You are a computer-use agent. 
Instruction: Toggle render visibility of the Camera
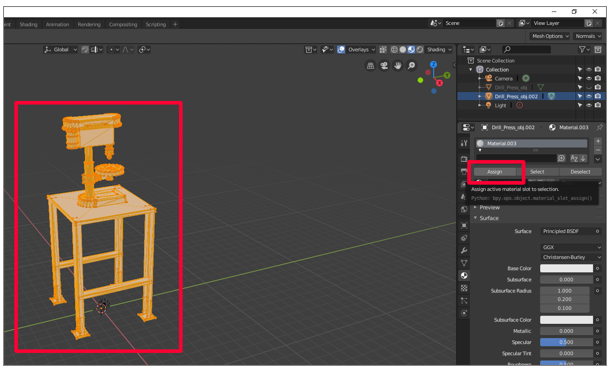pos(598,78)
